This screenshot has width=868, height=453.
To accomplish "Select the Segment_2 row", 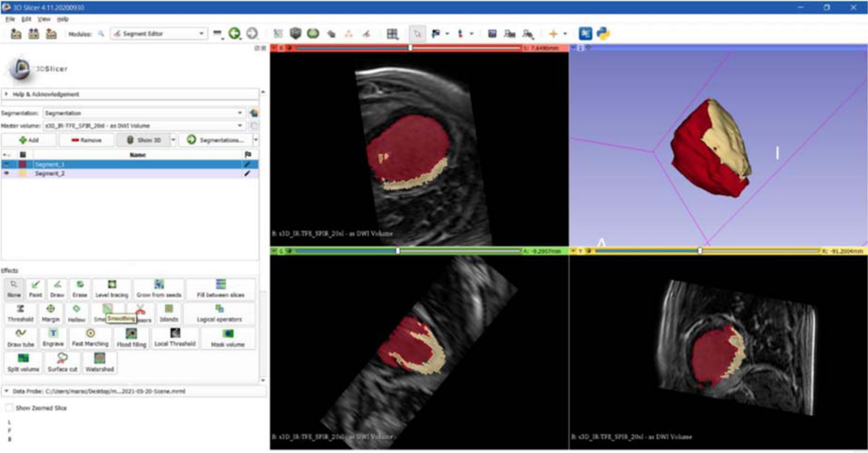I will 130,173.
